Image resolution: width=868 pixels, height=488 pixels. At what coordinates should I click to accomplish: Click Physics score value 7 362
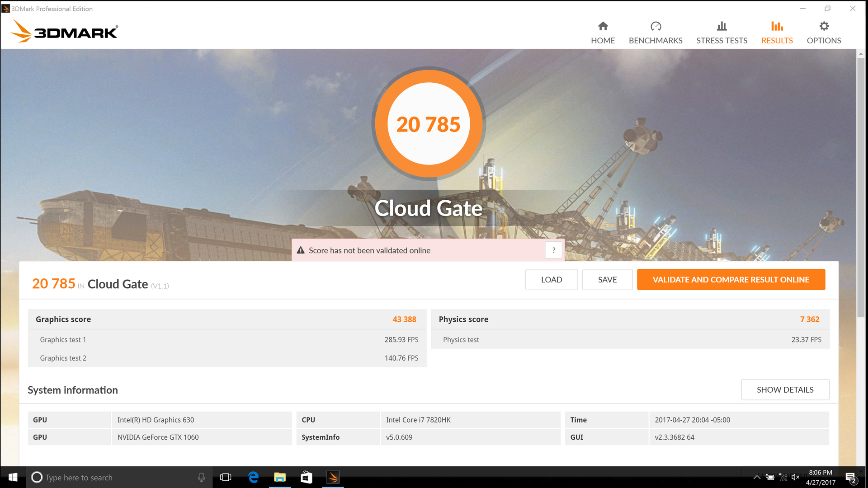coord(810,319)
